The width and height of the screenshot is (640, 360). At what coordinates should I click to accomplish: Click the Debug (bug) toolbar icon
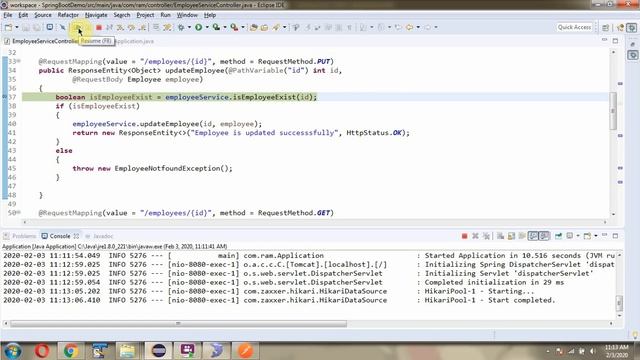[x=181, y=27]
